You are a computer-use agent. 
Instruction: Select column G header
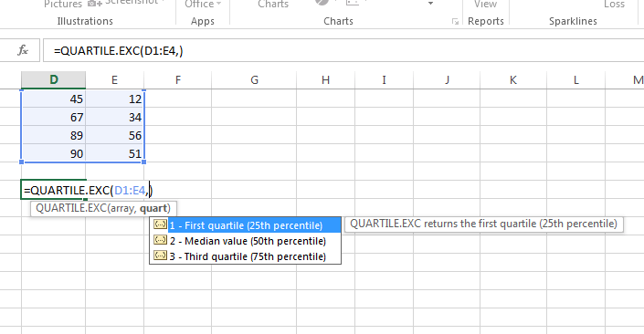254,79
